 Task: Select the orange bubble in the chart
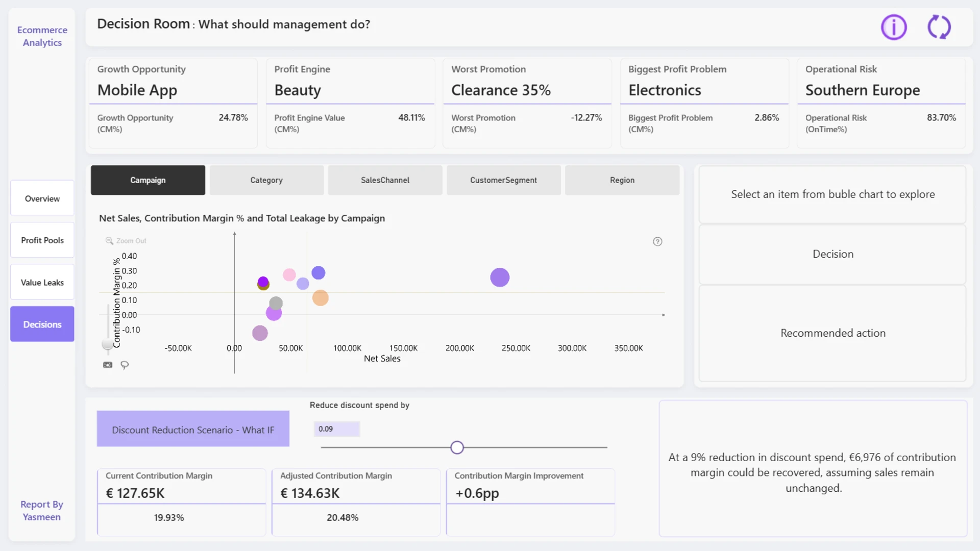[320, 298]
